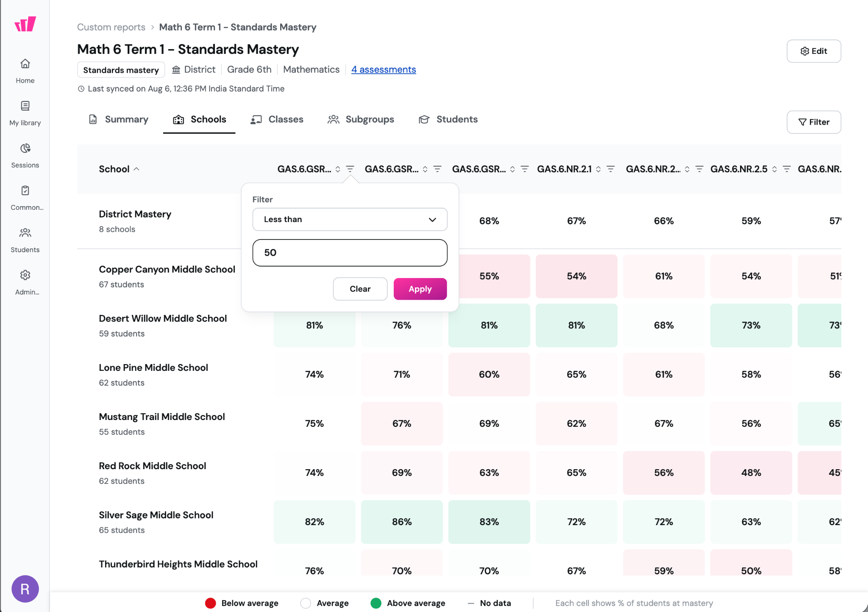
Task: Click Clear in filter popup
Action: pyautogui.click(x=360, y=289)
